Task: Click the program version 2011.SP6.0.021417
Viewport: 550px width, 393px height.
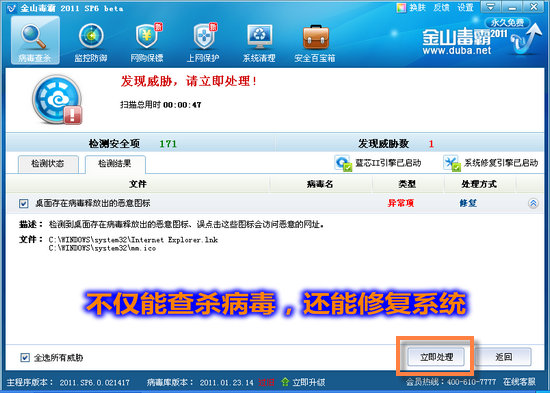Action: tap(94, 382)
